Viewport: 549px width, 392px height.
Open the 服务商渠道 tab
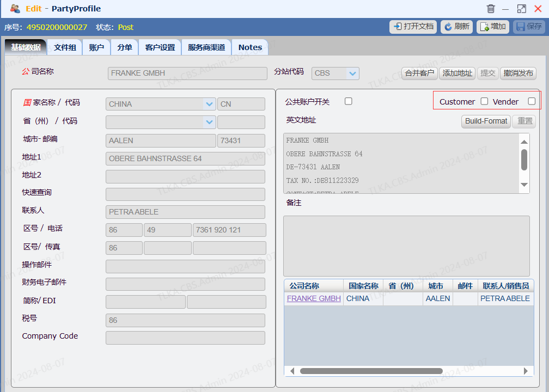206,47
